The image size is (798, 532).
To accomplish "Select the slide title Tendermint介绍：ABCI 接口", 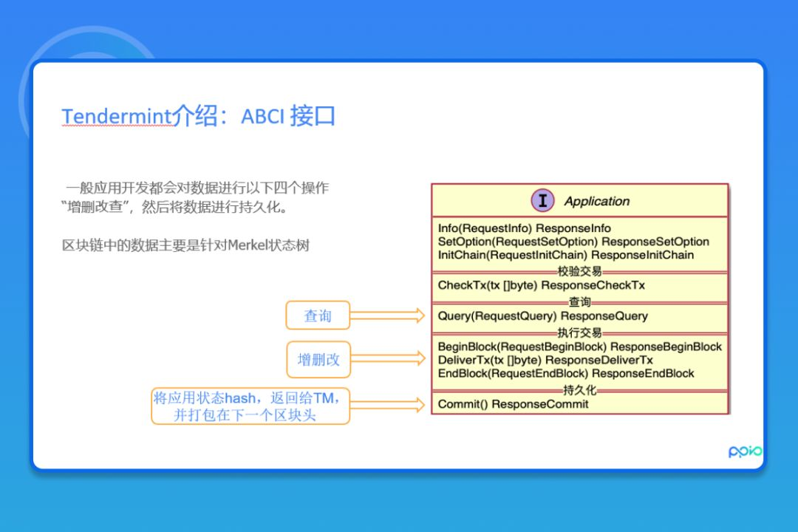I will pyautogui.click(x=199, y=116).
